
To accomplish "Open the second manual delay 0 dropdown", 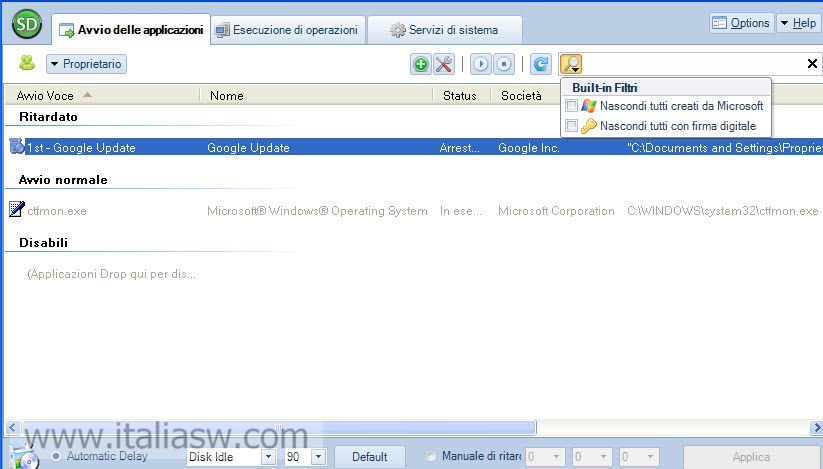I will (x=603, y=456).
